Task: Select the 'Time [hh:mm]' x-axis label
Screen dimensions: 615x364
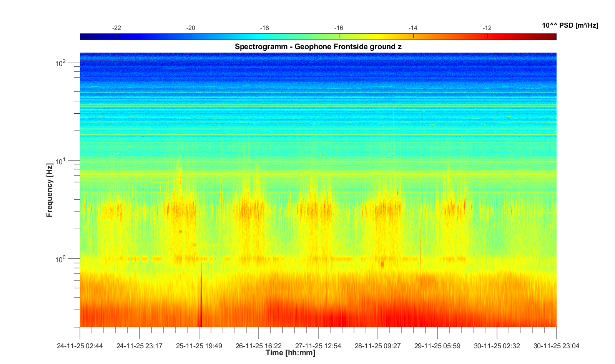Action: pos(290,353)
